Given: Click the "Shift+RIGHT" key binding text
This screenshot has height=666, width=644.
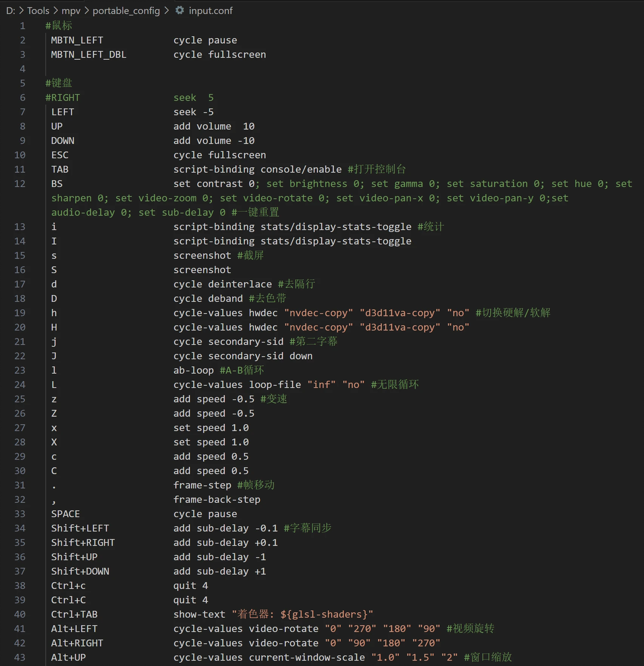Looking at the screenshot, I should point(83,542).
